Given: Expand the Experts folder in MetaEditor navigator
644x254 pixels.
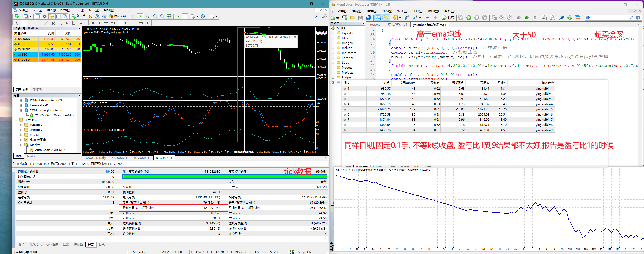Looking at the screenshot, I should click(333, 33).
